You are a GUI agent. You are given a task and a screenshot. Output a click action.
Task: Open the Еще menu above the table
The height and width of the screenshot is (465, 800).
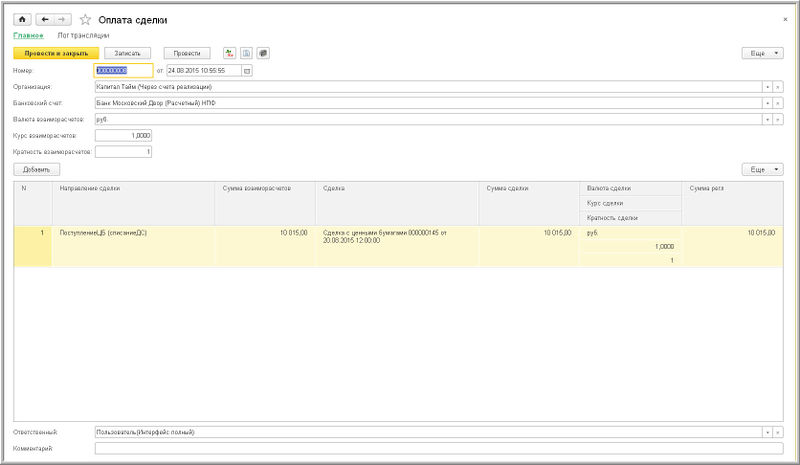pos(762,170)
